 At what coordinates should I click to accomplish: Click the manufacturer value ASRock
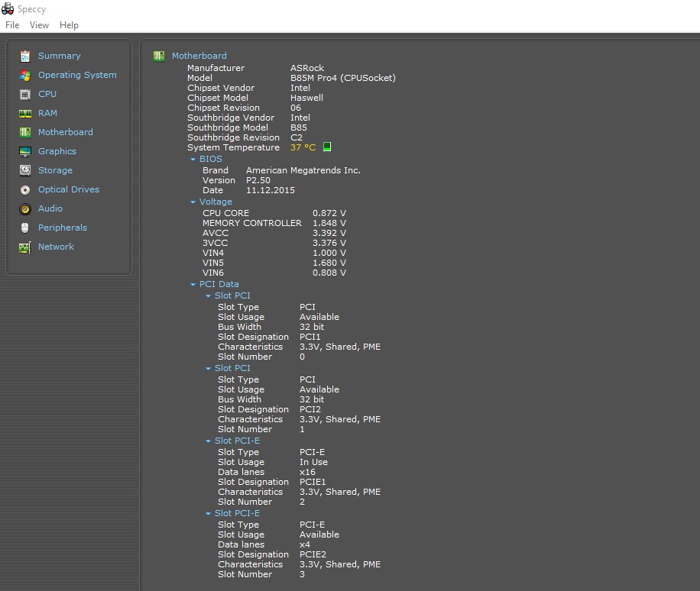(307, 68)
